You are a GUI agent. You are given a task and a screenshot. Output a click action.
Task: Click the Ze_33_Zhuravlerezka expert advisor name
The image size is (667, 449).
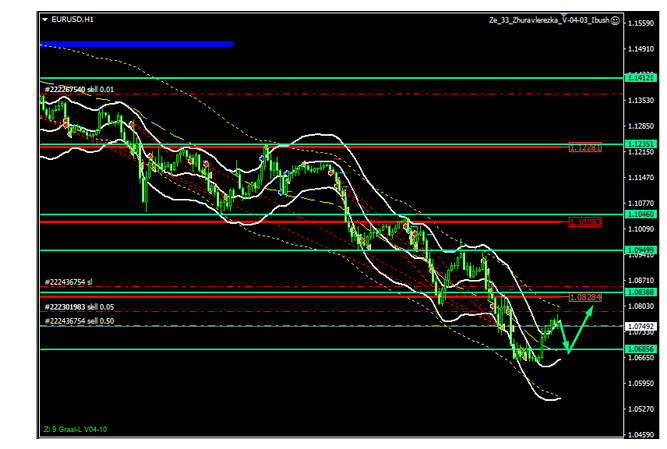548,19
